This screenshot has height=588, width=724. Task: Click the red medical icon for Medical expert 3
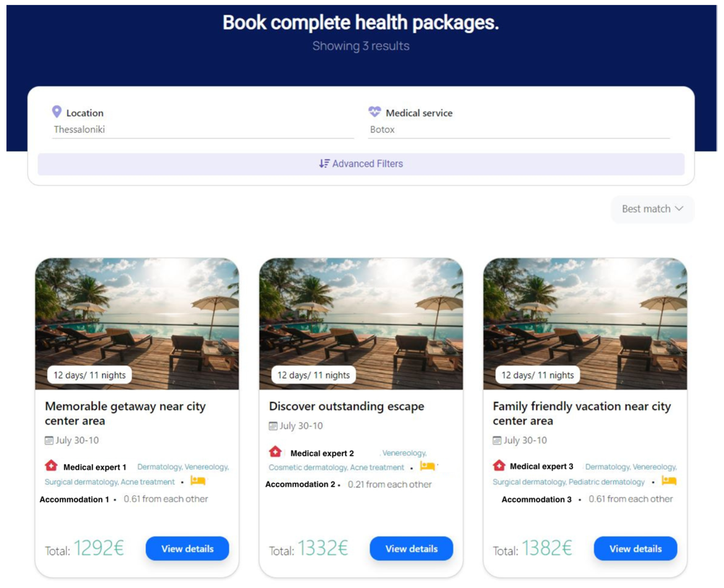click(x=499, y=465)
